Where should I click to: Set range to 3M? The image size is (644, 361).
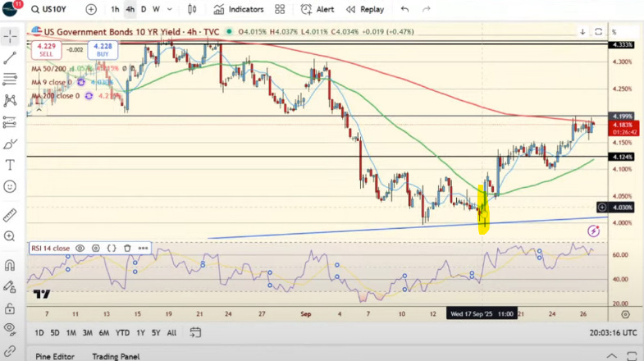tap(88, 332)
